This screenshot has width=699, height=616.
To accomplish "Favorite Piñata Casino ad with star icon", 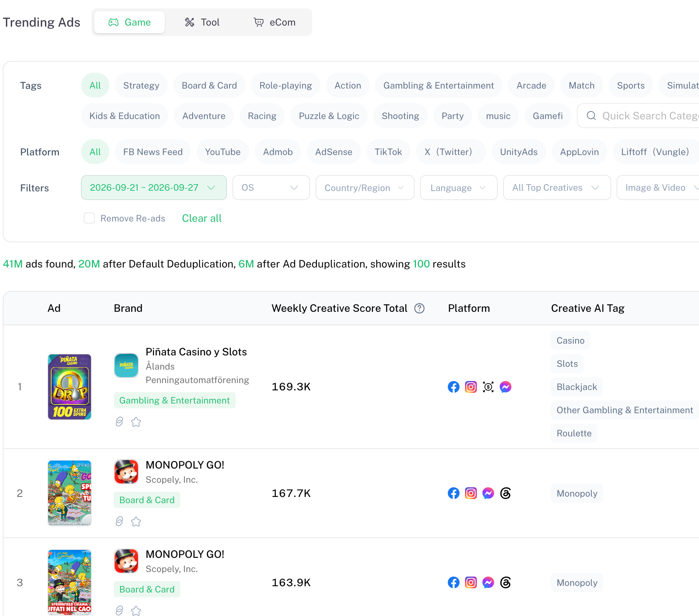I will (x=136, y=422).
